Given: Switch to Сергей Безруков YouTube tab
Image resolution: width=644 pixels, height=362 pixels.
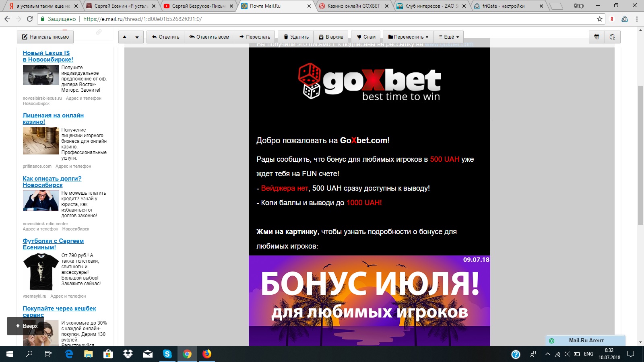Looking at the screenshot, I should (x=199, y=6).
